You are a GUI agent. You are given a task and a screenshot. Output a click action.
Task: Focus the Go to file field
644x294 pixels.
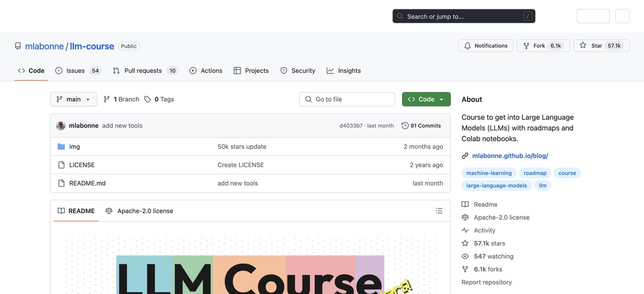(x=347, y=99)
